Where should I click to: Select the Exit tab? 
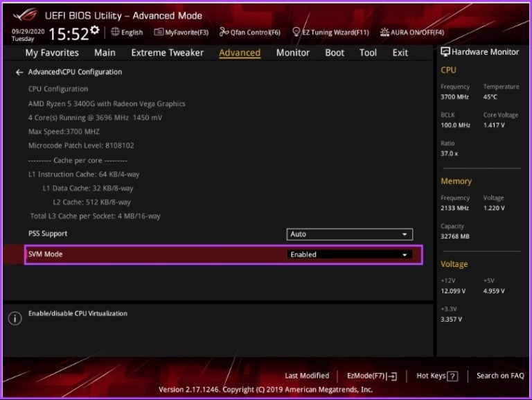tap(400, 53)
